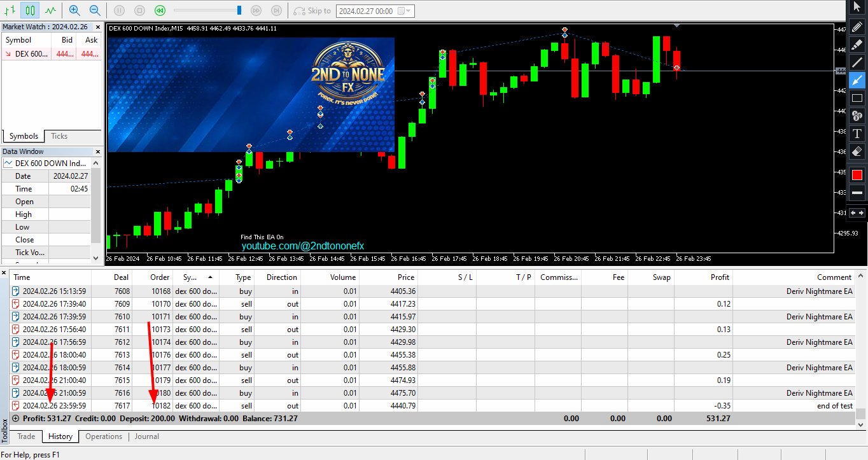Select the eraser tool
Viewport: 868px width, 460px height.
[x=857, y=151]
